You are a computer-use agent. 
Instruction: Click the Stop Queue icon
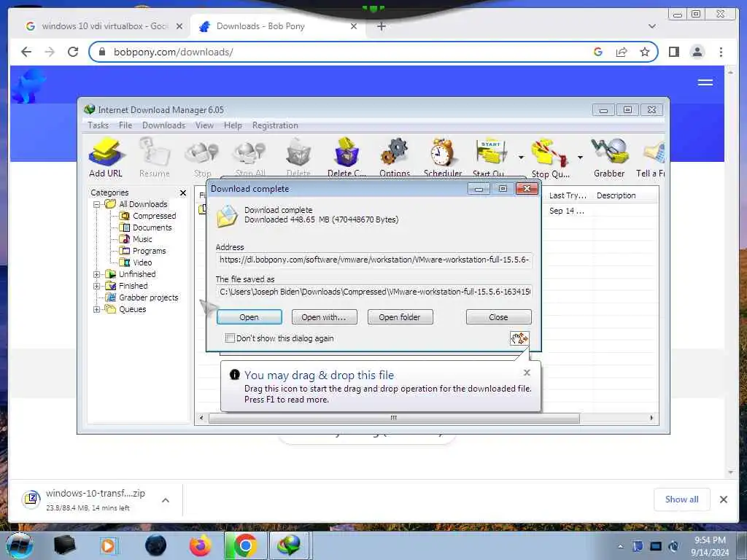pyautogui.click(x=550, y=157)
